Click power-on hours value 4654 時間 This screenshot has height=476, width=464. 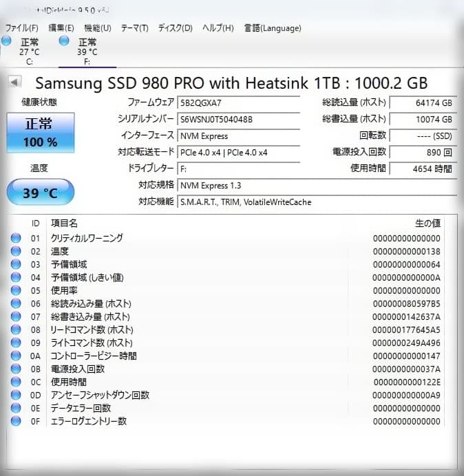[x=423, y=169]
